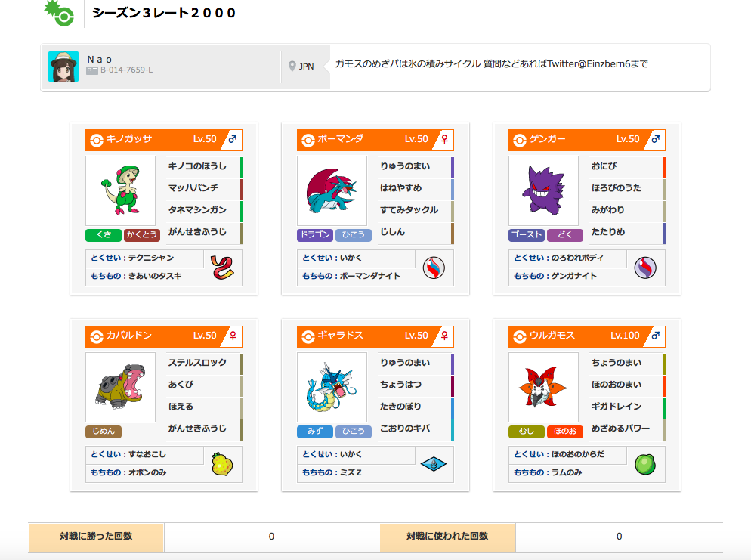Select the move たたりめ
751x560 pixels.
point(627,232)
